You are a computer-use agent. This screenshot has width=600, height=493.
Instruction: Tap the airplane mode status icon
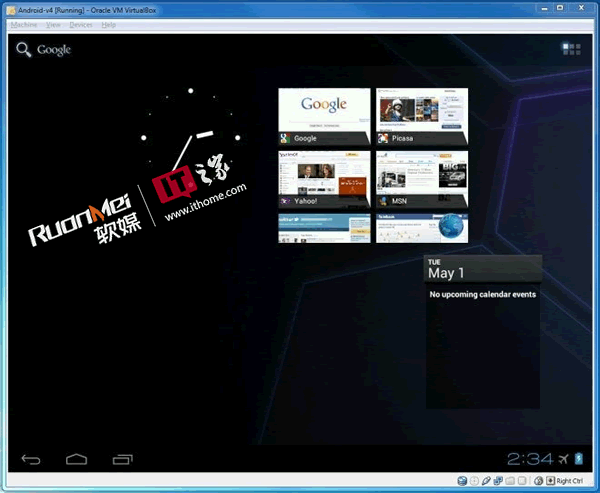(564, 459)
